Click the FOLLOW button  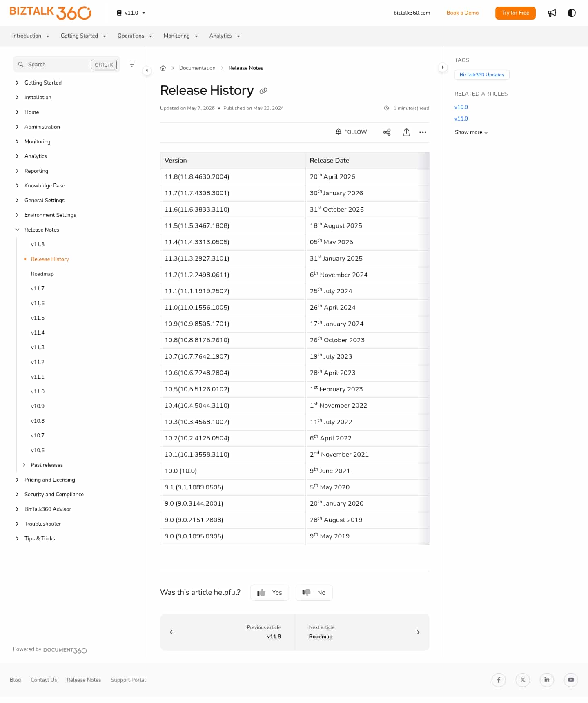[351, 132]
